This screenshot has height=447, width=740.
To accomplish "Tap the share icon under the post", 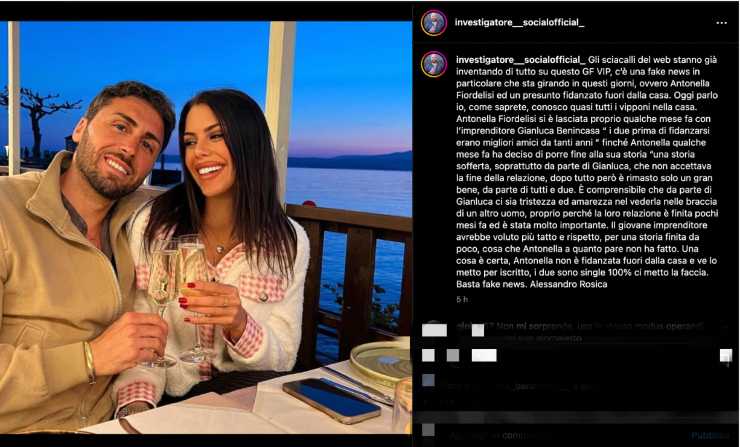I will click(x=484, y=355).
